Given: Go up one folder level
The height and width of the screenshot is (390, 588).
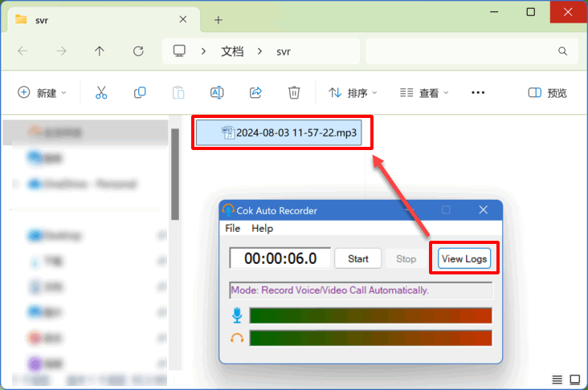Looking at the screenshot, I should [x=100, y=51].
